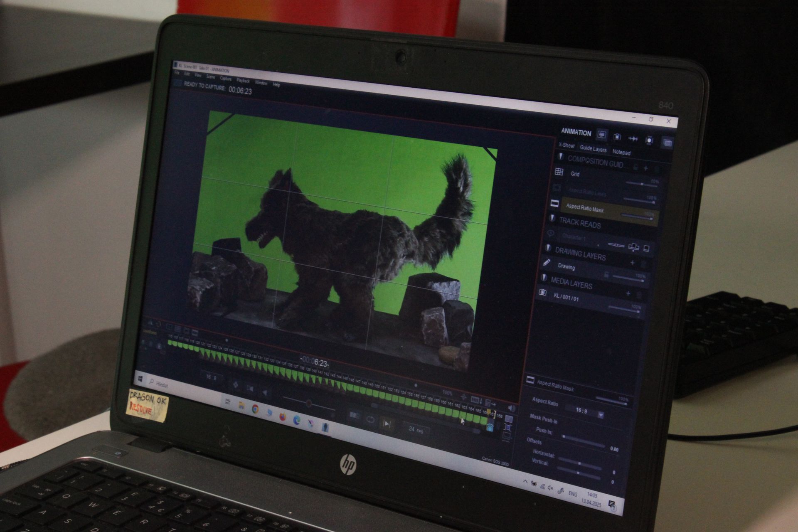Collapse the Media Layers section
Image resolution: width=798 pixels, height=532 pixels.
544,278
